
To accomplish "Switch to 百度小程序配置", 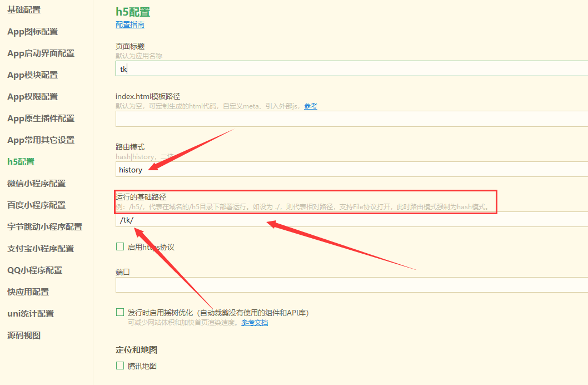I will 36,205.
